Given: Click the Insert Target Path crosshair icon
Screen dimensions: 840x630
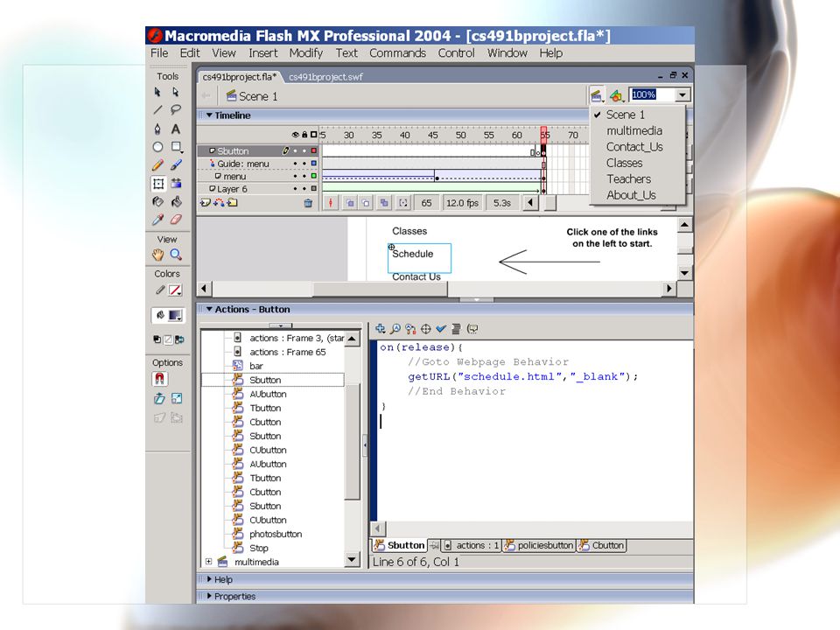Looking at the screenshot, I should tap(426, 328).
